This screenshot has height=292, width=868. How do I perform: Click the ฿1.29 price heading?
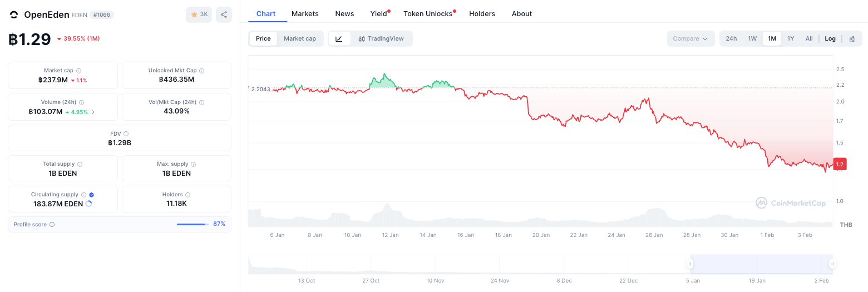click(x=29, y=39)
